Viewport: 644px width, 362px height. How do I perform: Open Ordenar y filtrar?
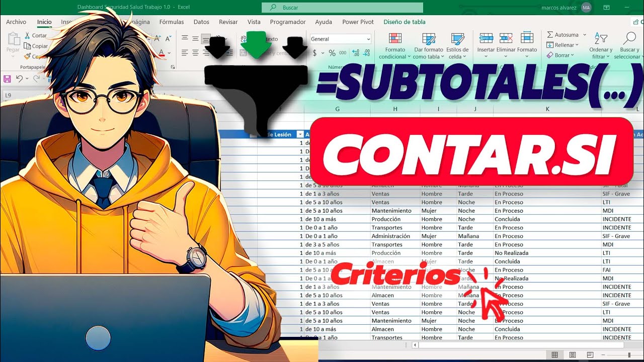[601, 46]
